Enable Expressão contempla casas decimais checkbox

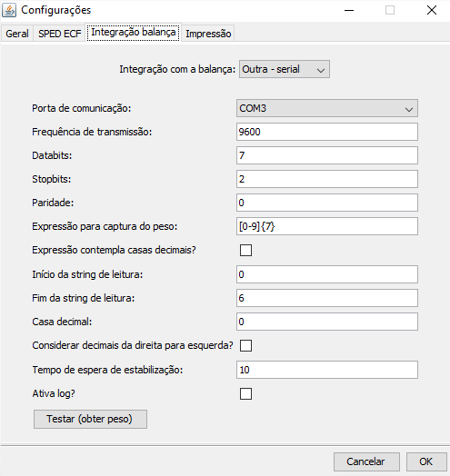click(x=245, y=251)
